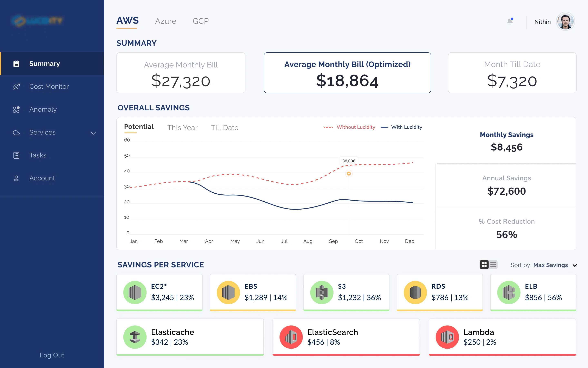Screen dimensions: 588x368
Task: Expand the Services submenu chevron
Action: (93, 133)
